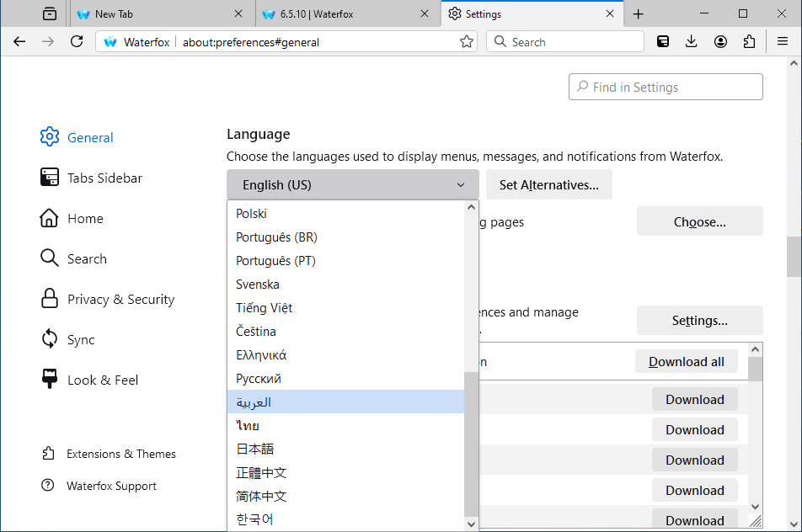802x532 pixels.
Task: Toggle the tabs sidebar toolbar icon
Action: 663,42
